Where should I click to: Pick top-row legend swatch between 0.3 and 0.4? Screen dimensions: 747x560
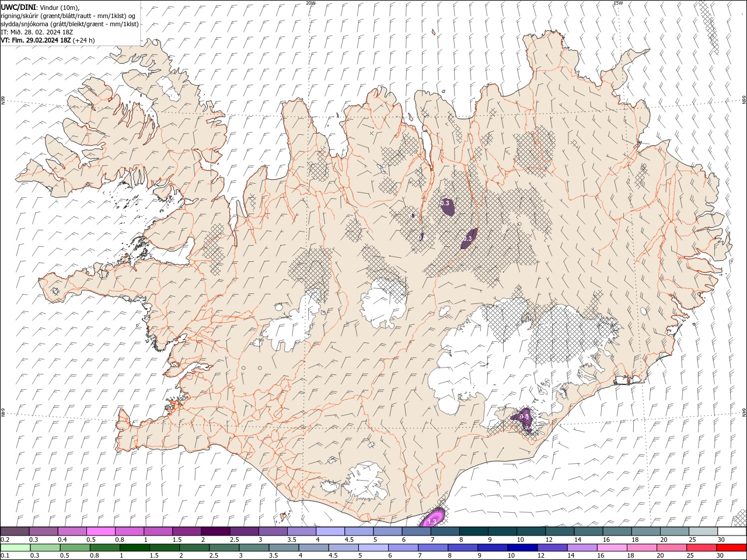(43, 531)
